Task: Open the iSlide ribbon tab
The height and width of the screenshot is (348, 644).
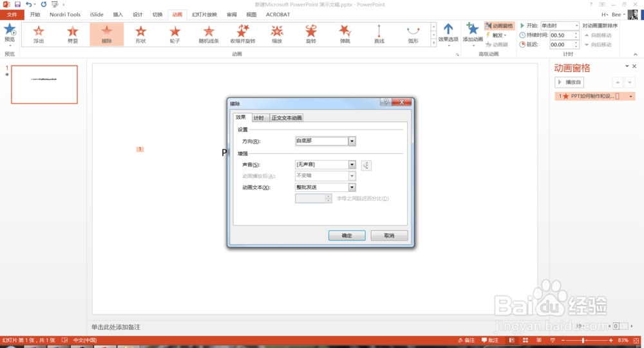Action: click(x=97, y=14)
